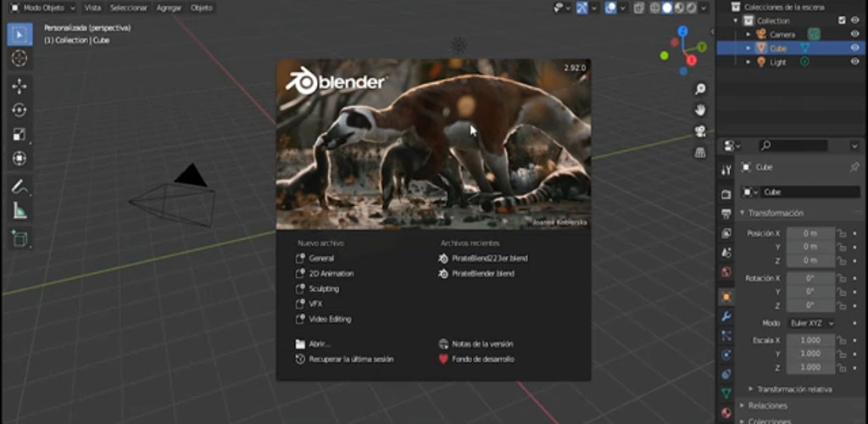Expand the Camera outliner row

point(748,34)
